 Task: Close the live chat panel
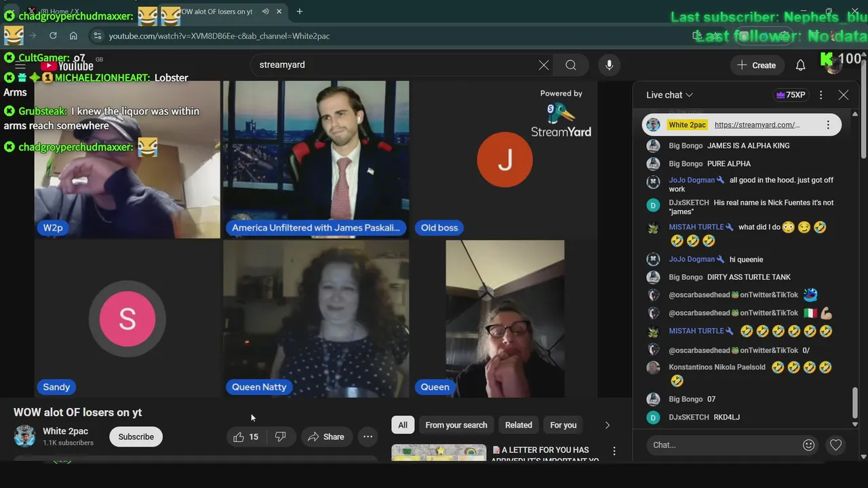click(844, 95)
